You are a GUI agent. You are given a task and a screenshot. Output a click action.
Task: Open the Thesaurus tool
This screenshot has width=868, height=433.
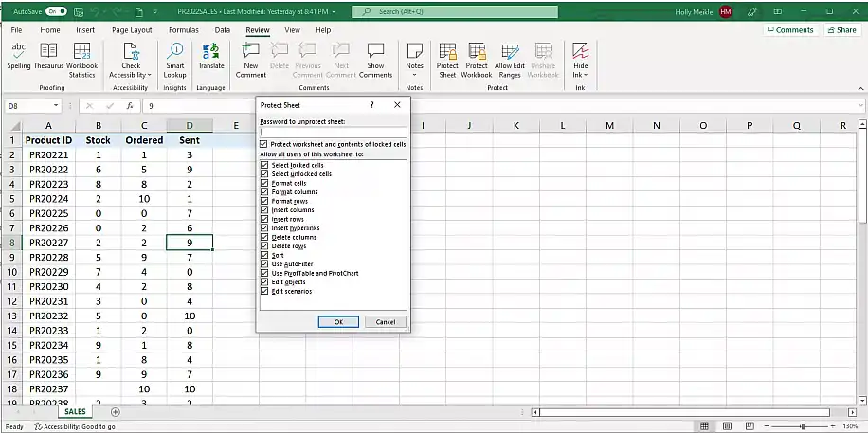[48, 57]
